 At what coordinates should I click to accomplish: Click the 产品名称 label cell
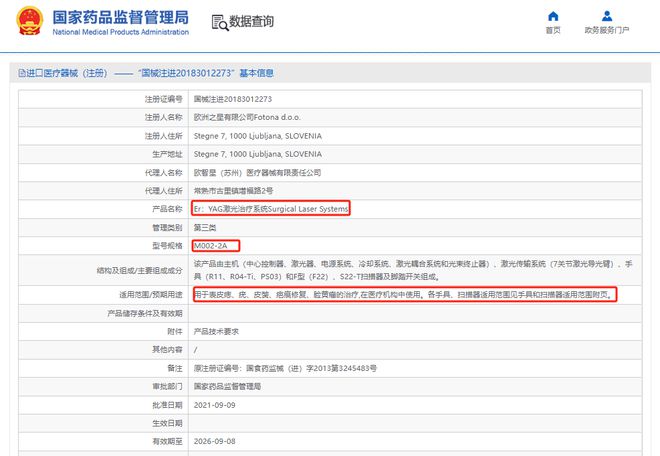click(x=104, y=209)
